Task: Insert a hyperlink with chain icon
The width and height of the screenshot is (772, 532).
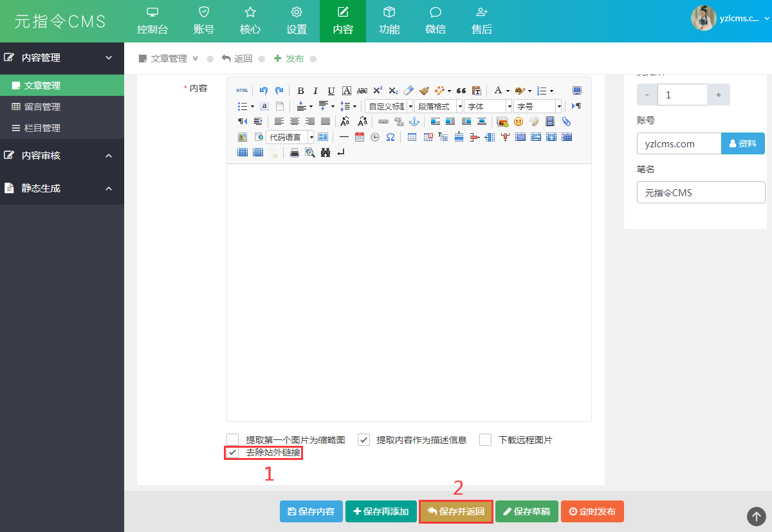Action: pos(383,122)
